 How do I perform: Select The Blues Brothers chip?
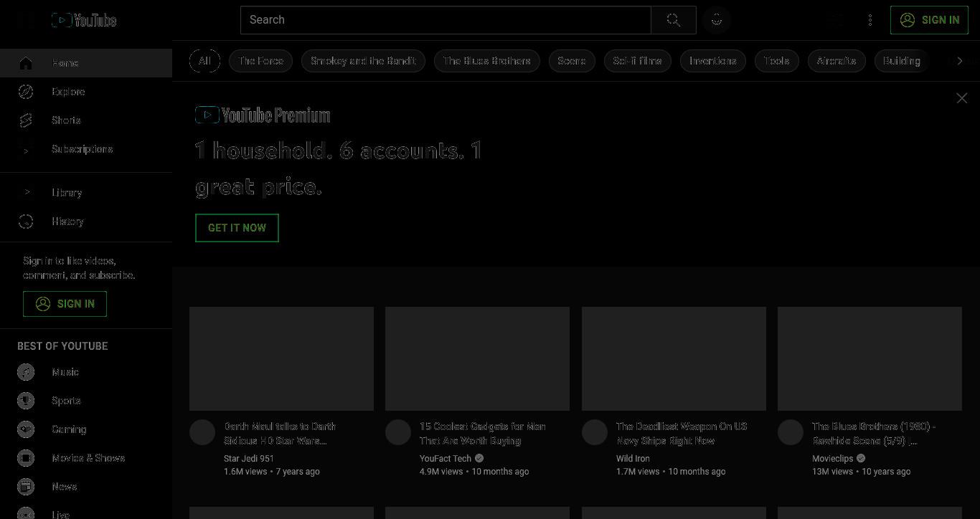point(486,61)
